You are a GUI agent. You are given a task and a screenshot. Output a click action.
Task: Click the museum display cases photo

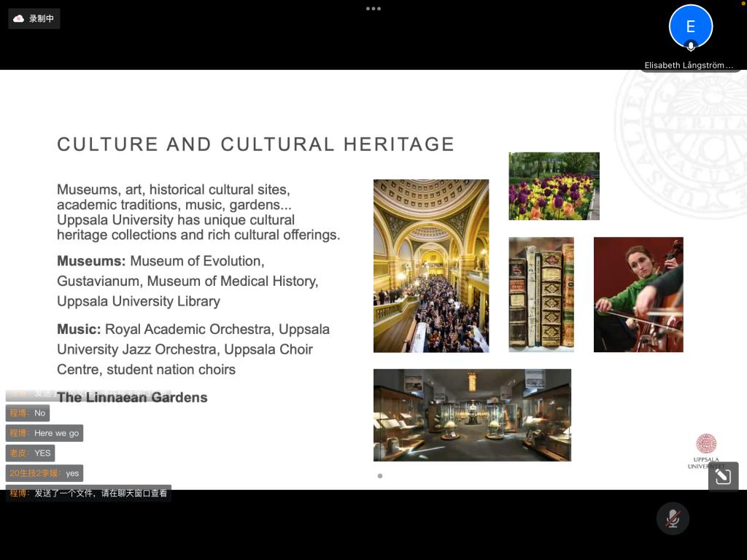[x=472, y=415]
